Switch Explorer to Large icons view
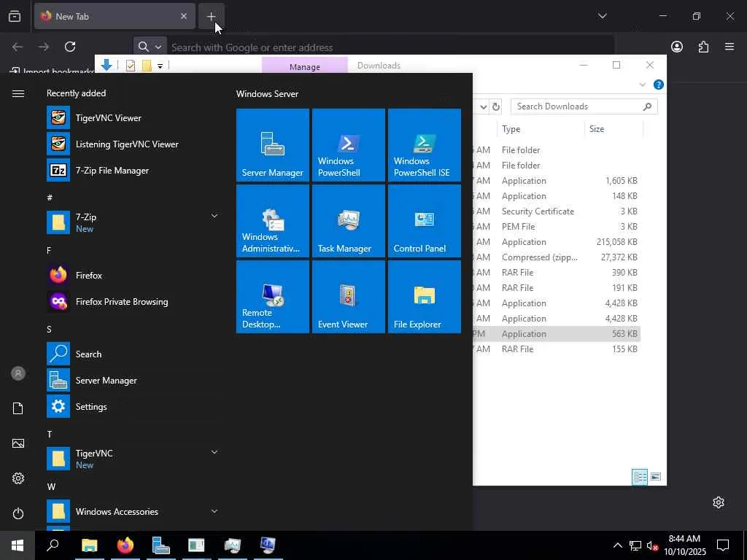The height and width of the screenshot is (560, 747). [x=656, y=477]
